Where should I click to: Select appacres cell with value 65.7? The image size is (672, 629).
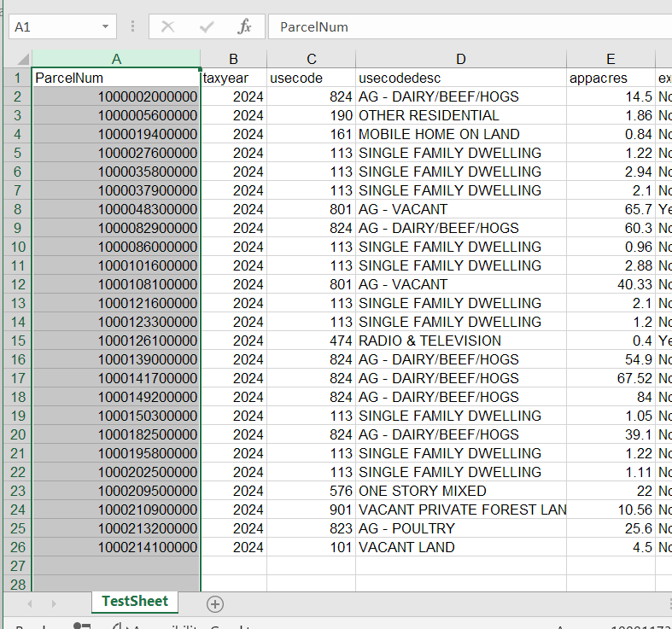tap(611, 209)
